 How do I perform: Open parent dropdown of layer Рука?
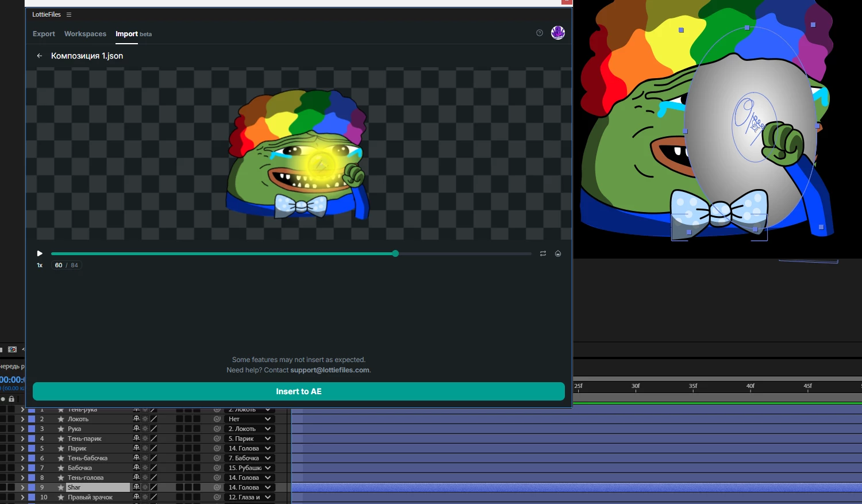249,429
